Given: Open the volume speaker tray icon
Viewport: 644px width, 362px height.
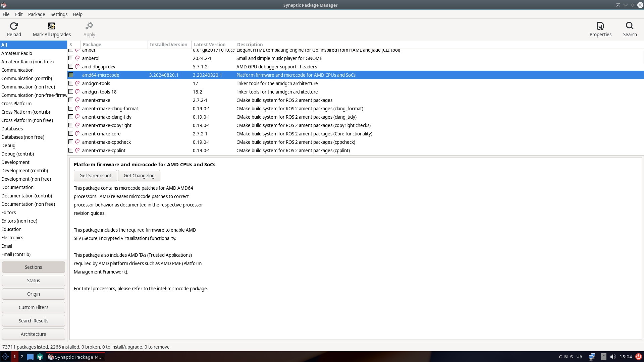Looking at the screenshot, I should click(x=613, y=357).
